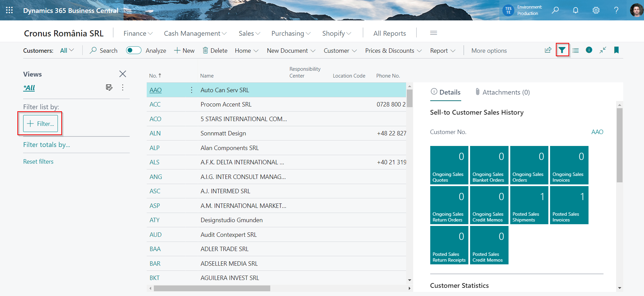The image size is (644, 296).
Task: Expand New Document dropdown
Action: click(291, 50)
